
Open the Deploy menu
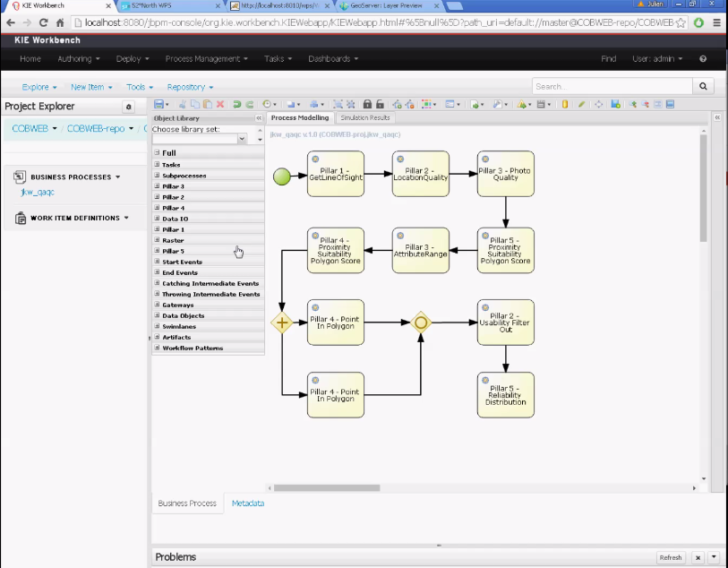click(x=133, y=58)
